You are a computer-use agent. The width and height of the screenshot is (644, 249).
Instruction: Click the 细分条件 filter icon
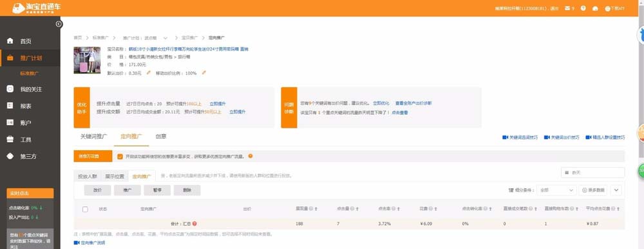[x=511, y=190]
